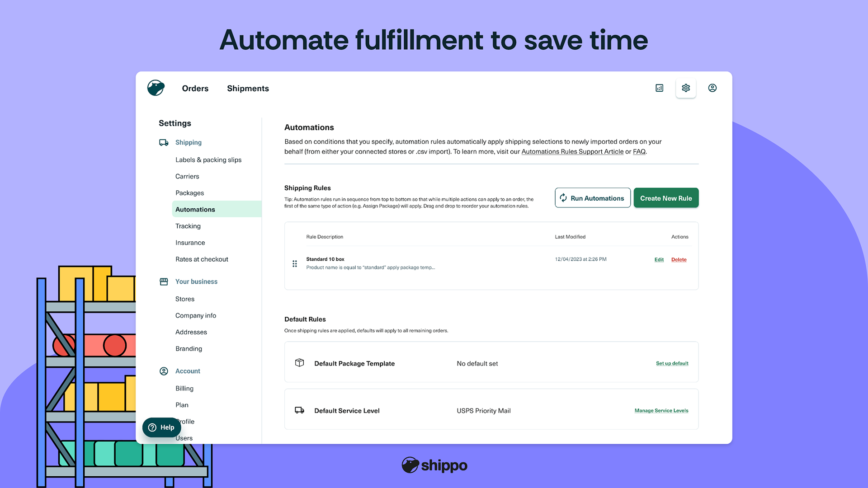This screenshot has height=488, width=868.
Task: Click Set up default link
Action: pos(672,363)
